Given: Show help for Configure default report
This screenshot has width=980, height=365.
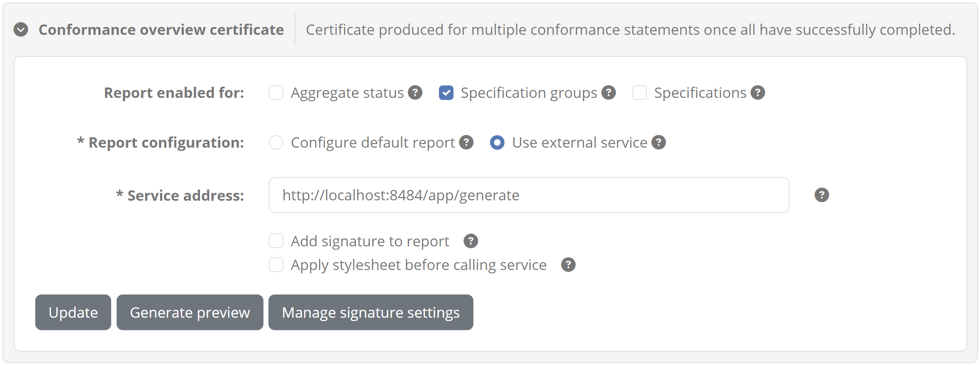Looking at the screenshot, I should 466,142.
